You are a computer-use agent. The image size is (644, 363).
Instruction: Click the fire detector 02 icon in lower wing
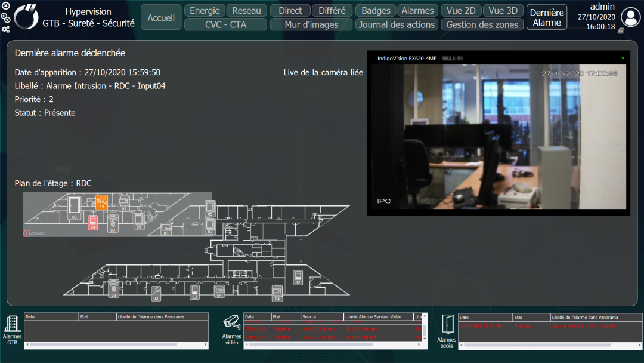point(113,288)
